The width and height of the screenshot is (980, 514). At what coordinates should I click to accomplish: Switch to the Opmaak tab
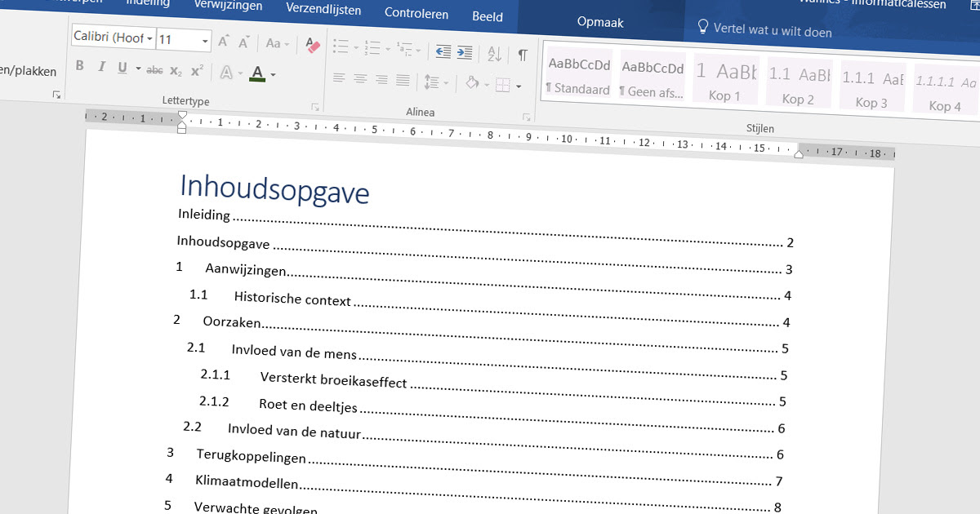click(600, 22)
